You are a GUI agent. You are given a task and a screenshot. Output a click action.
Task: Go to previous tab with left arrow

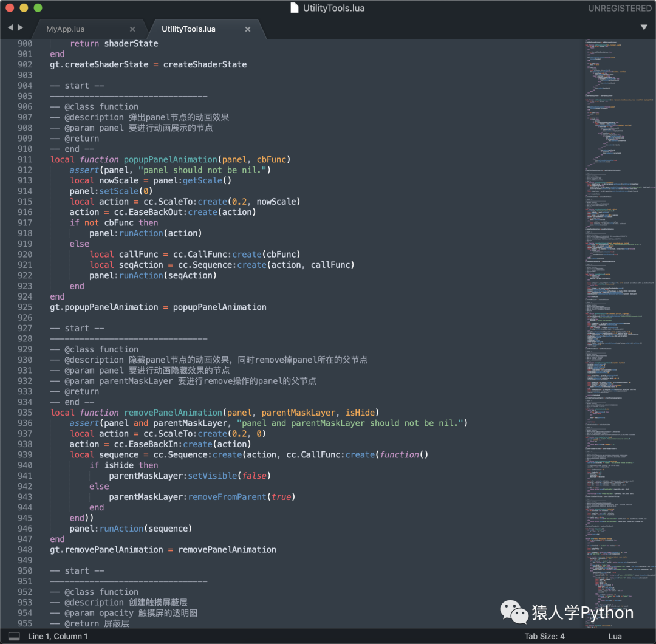pos(10,27)
